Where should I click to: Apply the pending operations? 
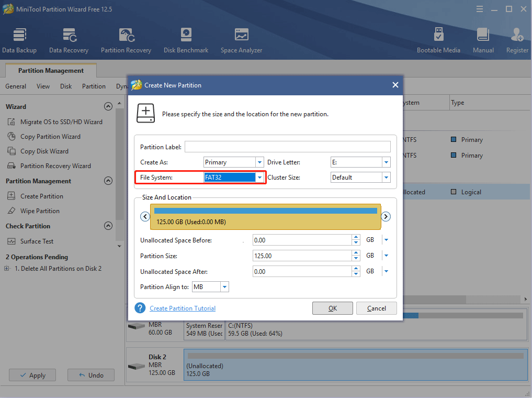[32, 375]
